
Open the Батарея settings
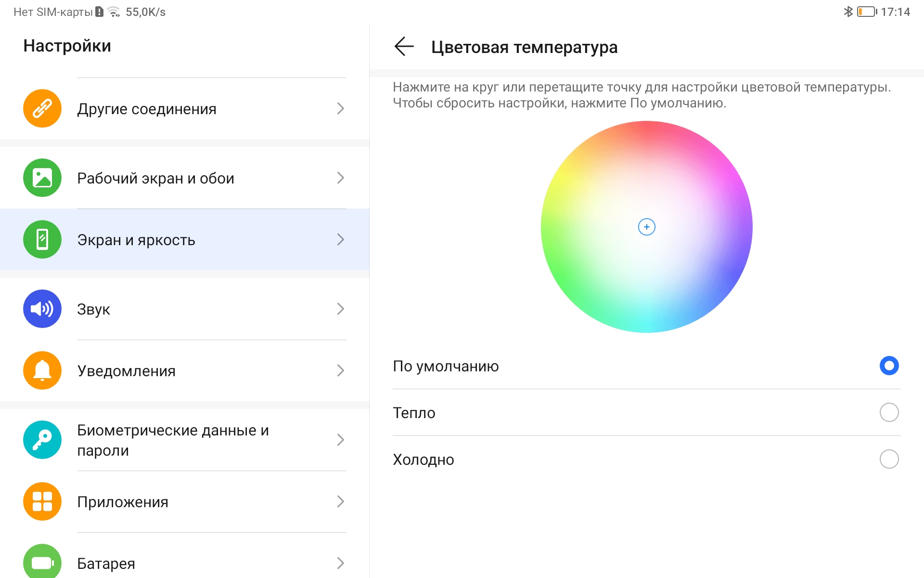coord(185,555)
